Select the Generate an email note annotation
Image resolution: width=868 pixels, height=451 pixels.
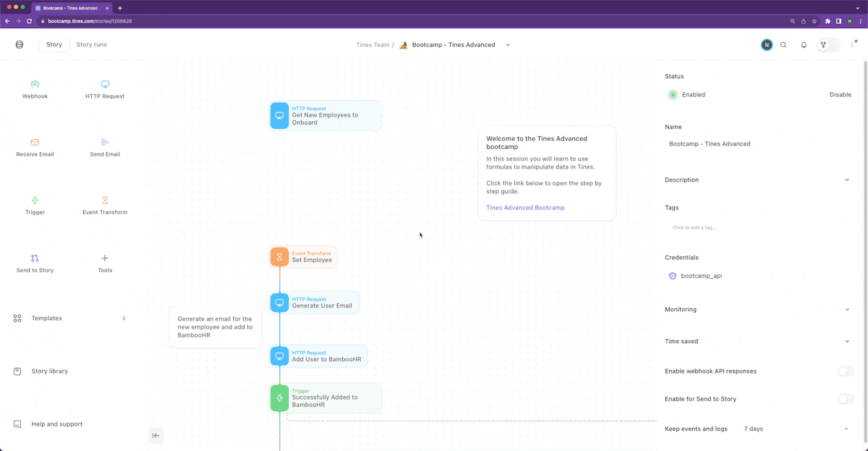click(x=215, y=327)
